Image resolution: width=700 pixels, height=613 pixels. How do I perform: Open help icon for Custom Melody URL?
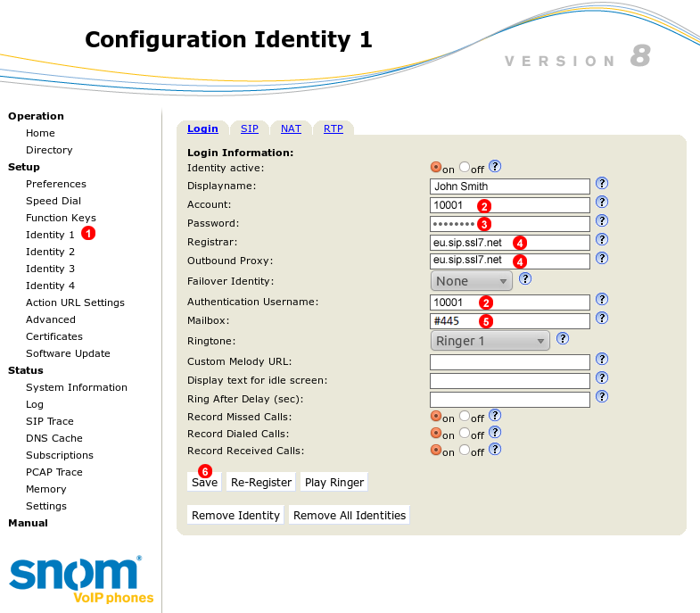tap(602, 360)
